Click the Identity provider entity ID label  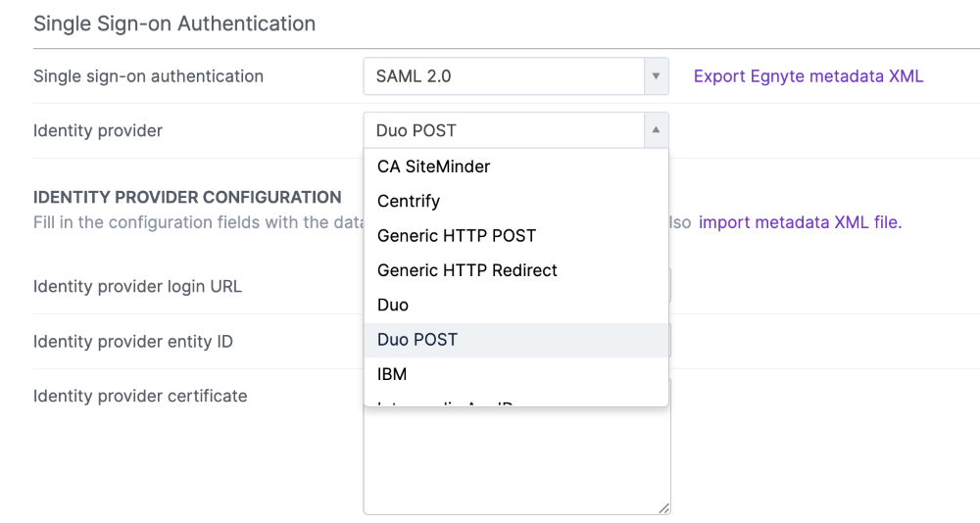[x=133, y=341]
